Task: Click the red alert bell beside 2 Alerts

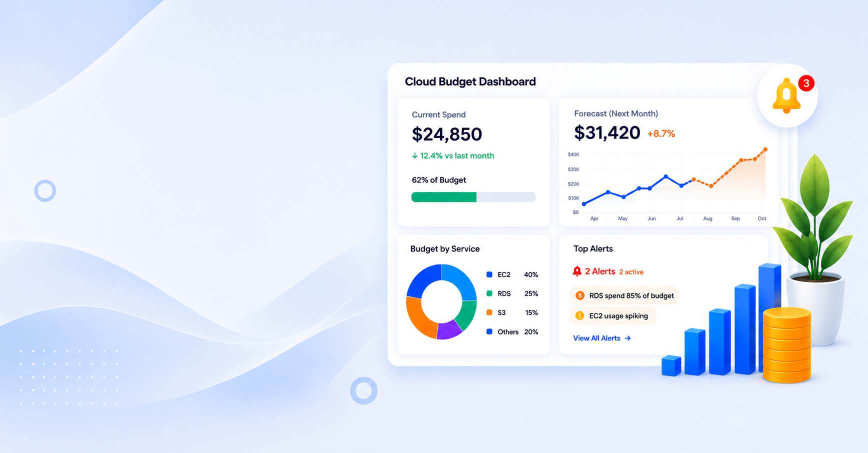Action: click(577, 271)
